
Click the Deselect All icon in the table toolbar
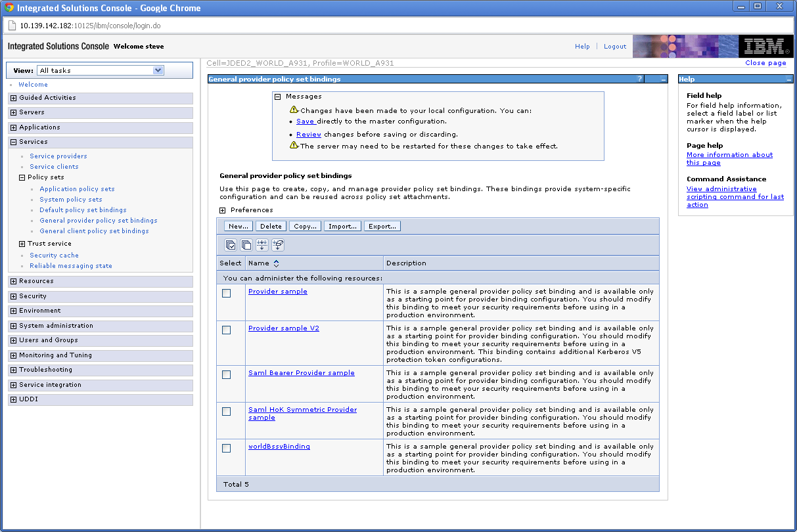[246, 245]
